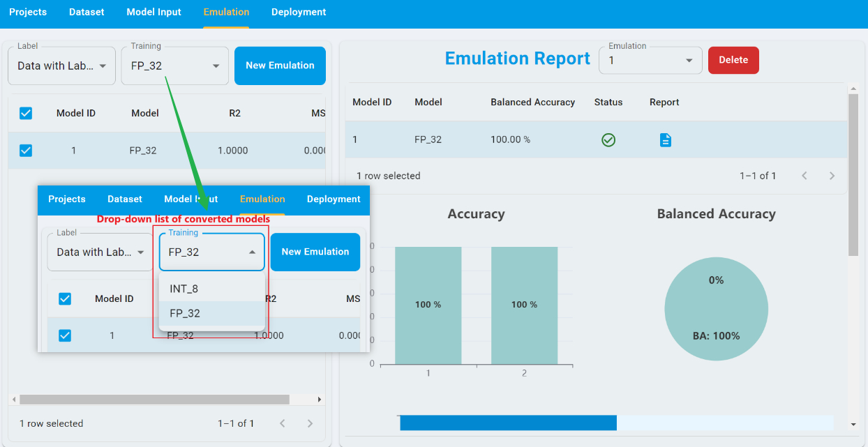Click the green status checkmark icon
Viewport: 868px width, 447px height.
click(x=608, y=140)
